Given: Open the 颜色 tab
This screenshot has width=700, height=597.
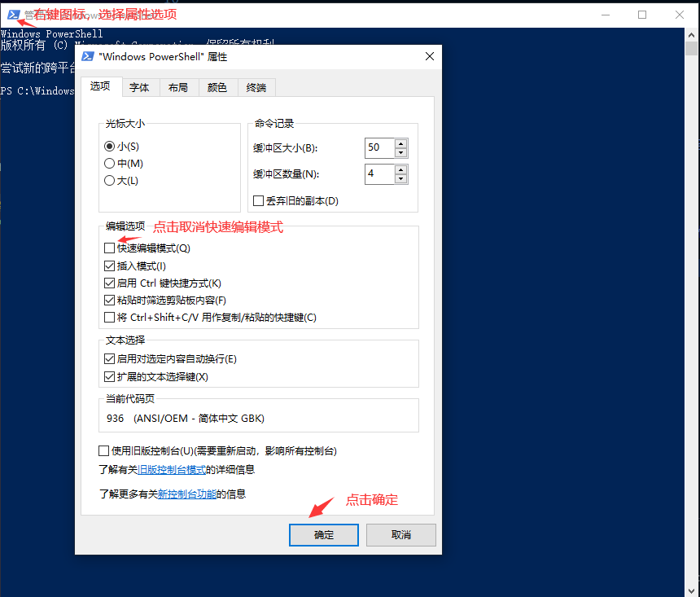Looking at the screenshot, I should (217, 88).
